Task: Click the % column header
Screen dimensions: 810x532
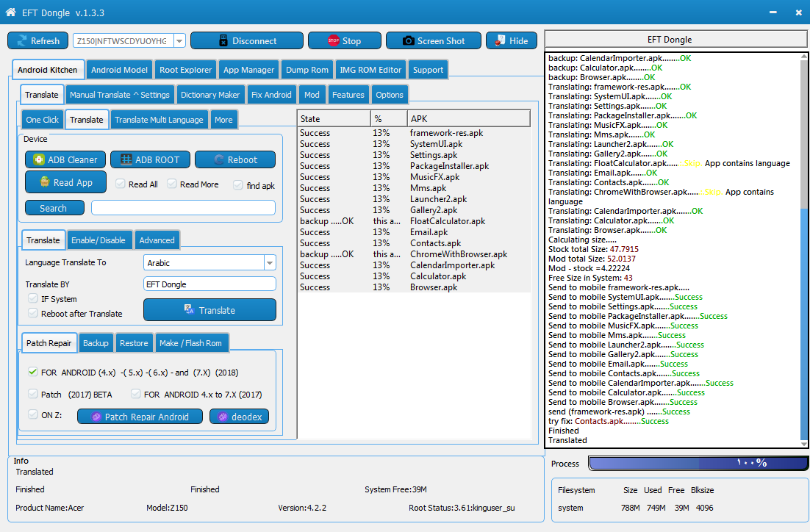Action: 389,118
